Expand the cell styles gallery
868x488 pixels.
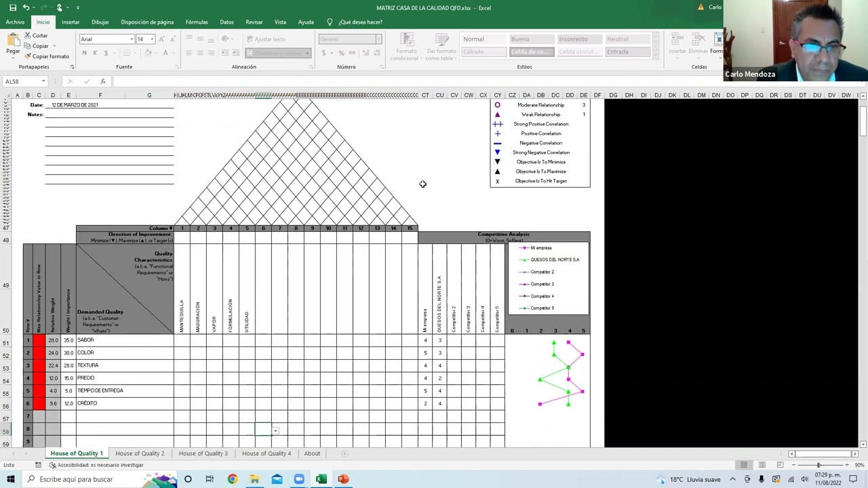click(x=654, y=54)
